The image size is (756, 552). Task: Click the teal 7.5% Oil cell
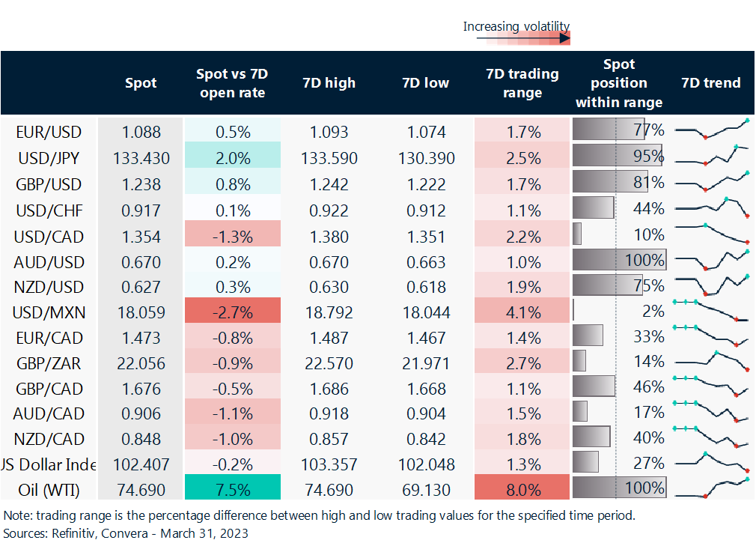pyautogui.click(x=232, y=487)
